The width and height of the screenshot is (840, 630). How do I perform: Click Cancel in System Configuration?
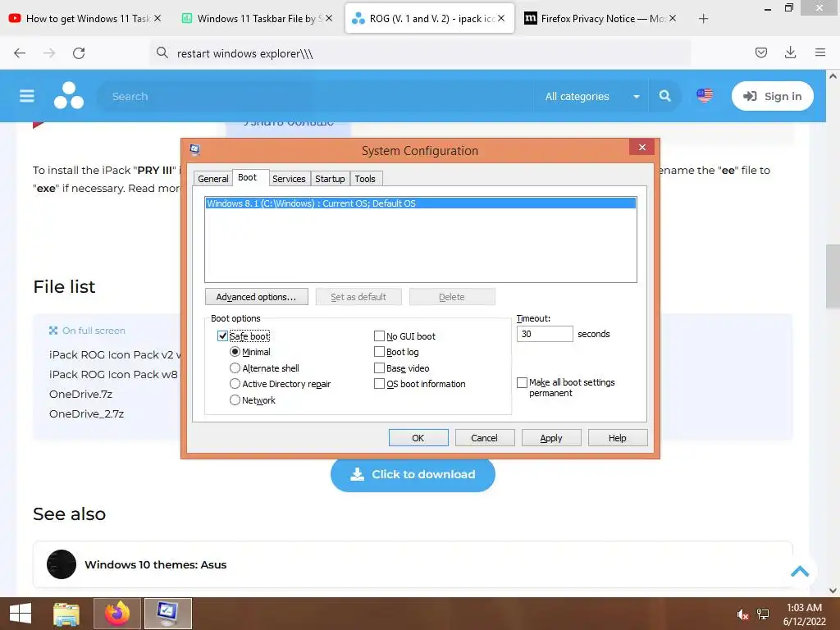485,438
